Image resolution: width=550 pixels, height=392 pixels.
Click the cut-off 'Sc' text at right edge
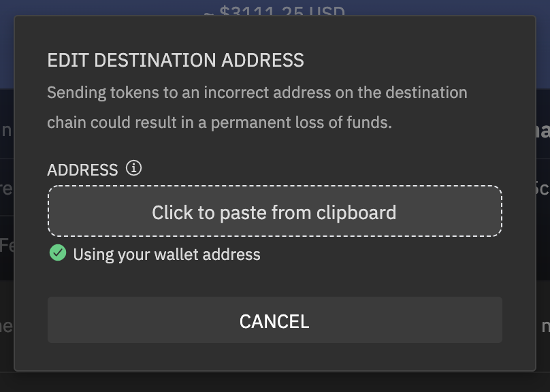[543, 189]
